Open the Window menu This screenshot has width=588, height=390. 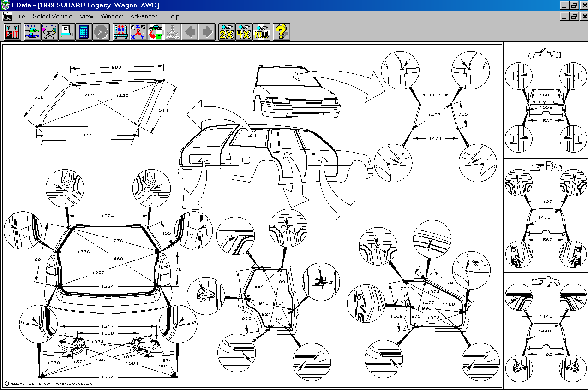(112, 16)
